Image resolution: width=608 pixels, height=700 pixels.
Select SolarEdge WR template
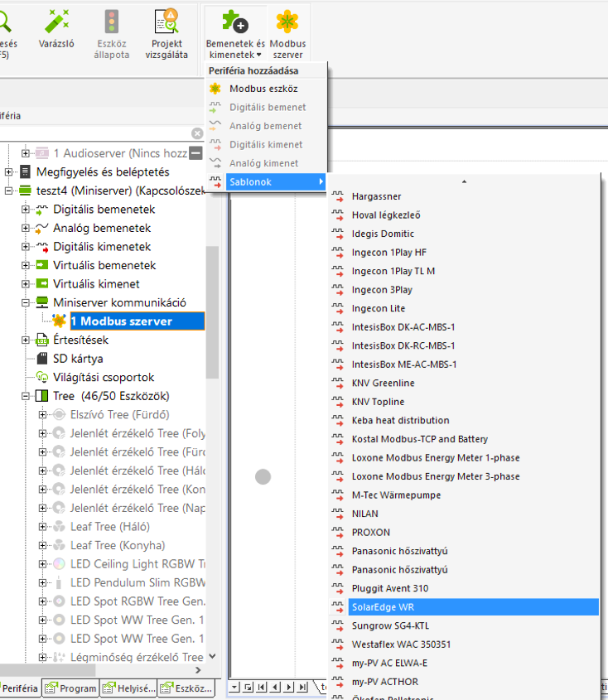point(464,607)
